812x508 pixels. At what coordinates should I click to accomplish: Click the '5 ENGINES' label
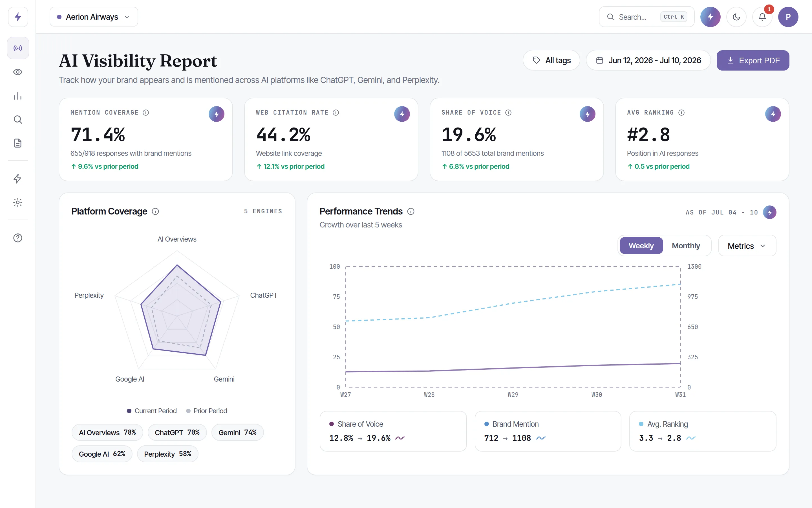pos(263,211)
